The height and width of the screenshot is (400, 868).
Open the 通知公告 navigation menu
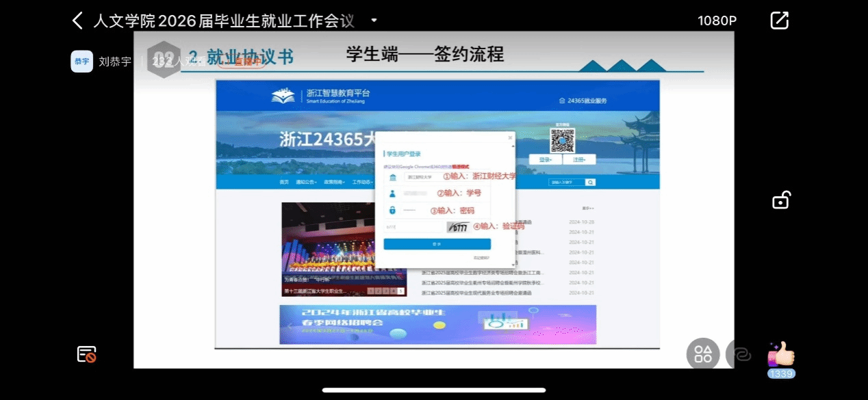click(306, 183)
